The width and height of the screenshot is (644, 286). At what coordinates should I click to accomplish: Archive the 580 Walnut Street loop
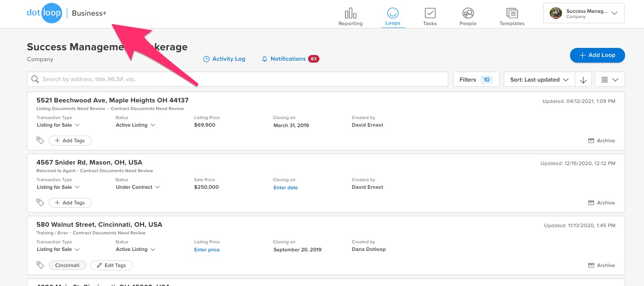[601, 265]
